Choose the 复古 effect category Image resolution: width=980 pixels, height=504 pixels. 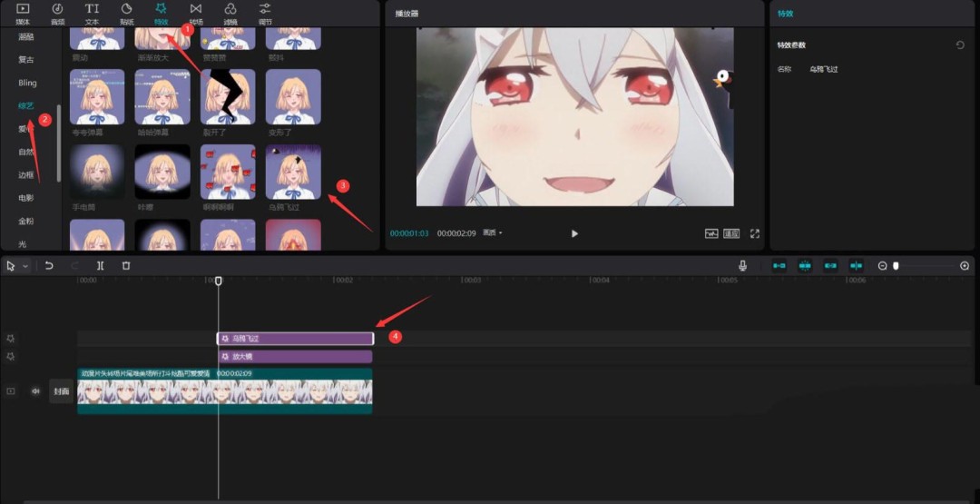pos(26,60)
